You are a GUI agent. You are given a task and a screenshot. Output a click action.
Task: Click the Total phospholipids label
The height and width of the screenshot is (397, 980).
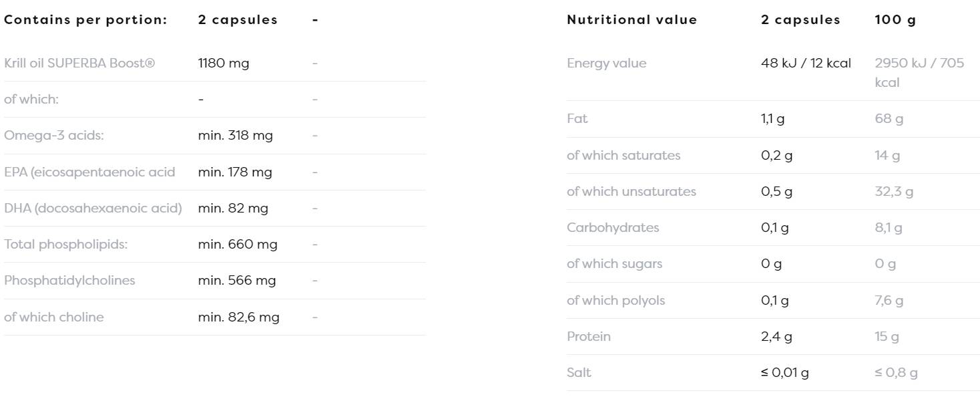[x=65, y=244]
